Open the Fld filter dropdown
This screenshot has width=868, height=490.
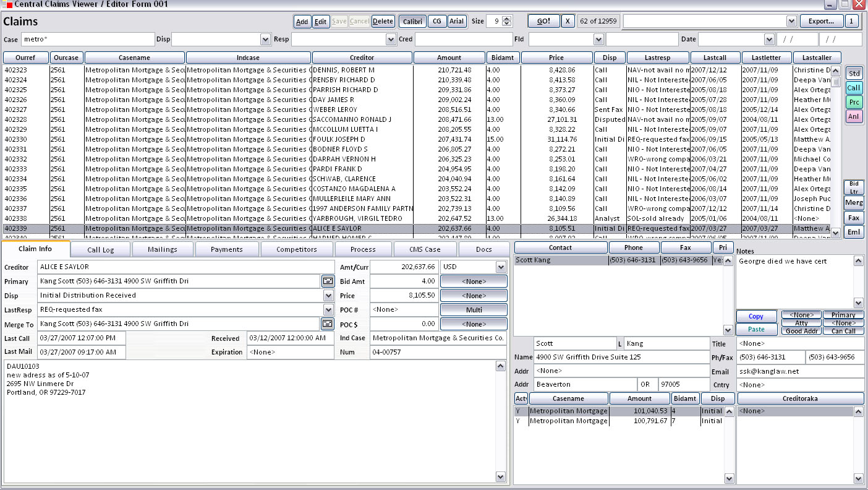(x=598, y=40)
